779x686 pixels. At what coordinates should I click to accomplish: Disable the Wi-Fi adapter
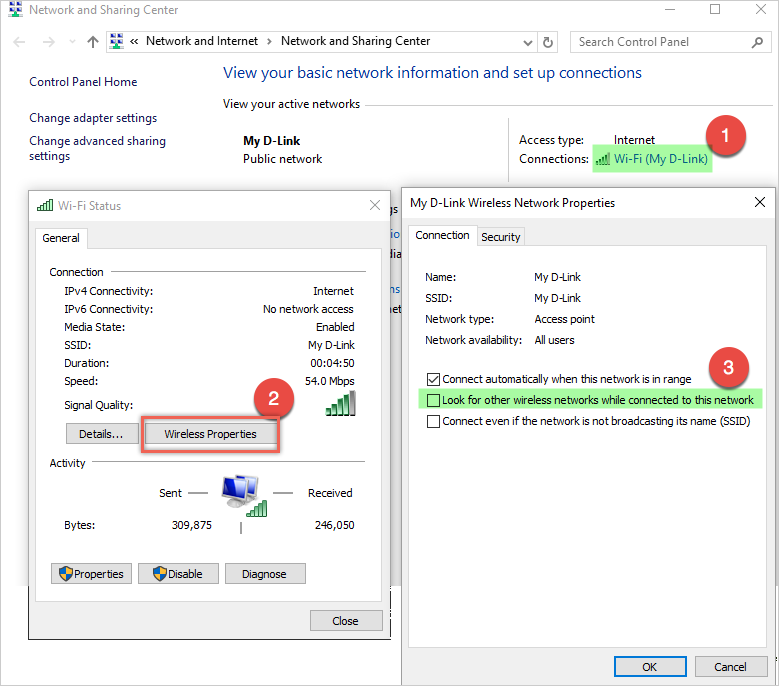(178, 574)
